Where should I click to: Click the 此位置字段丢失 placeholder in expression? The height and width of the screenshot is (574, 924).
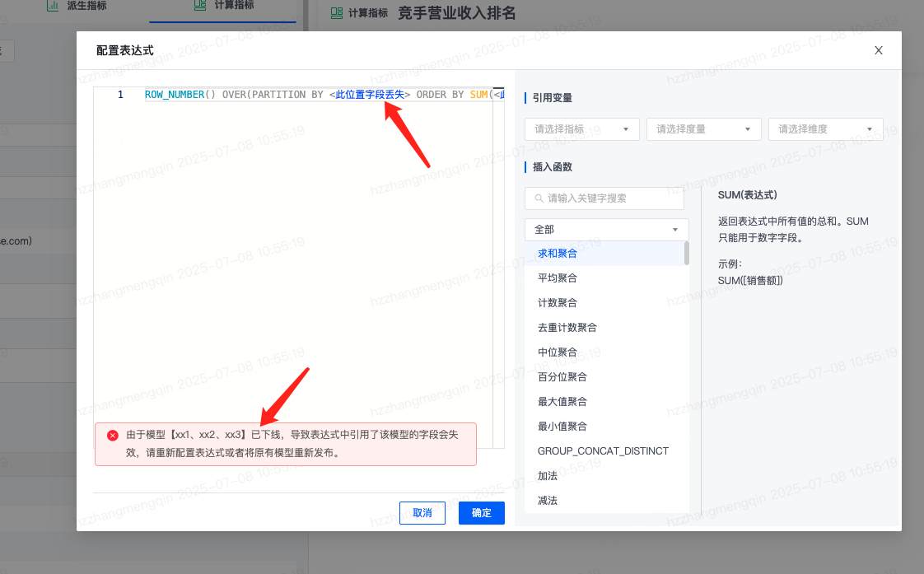click(x=370, y=95)
